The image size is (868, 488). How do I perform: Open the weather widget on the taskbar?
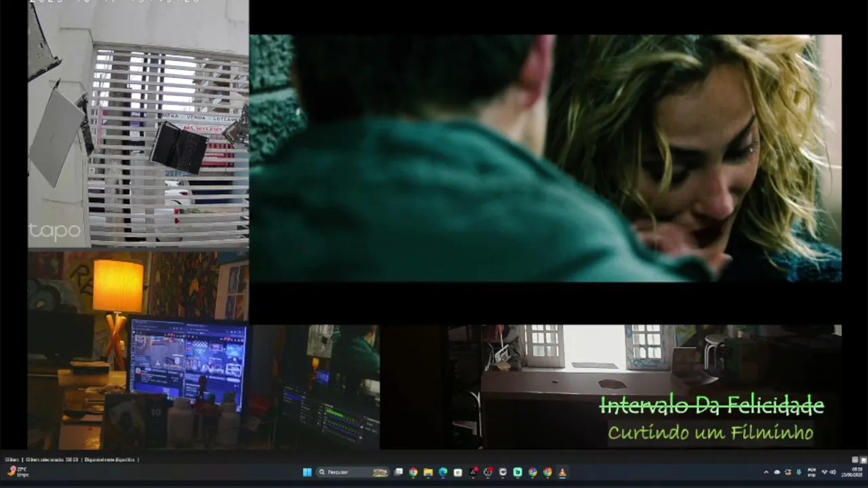click(x=18, y=472)
